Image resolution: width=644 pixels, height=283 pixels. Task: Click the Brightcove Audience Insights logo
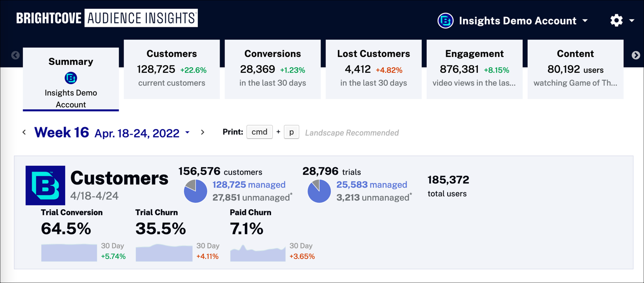(x=107, y=18)
